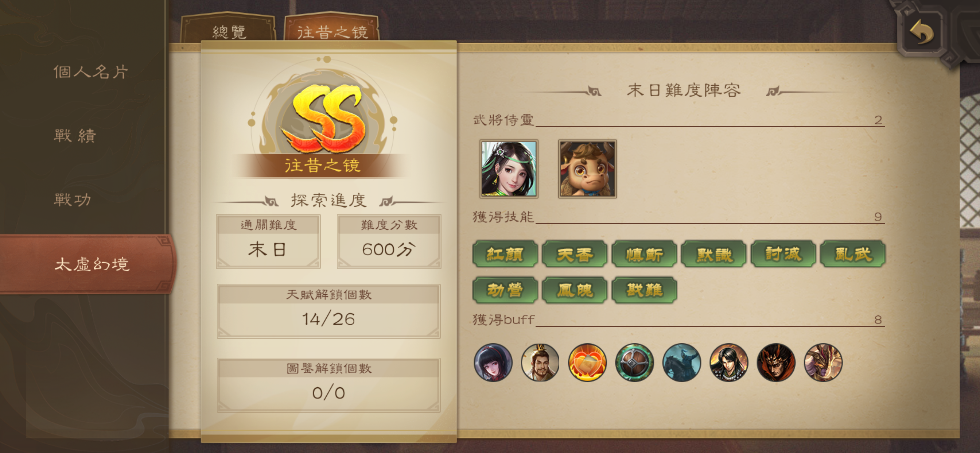
Task: Open 個人名片 in the sidebar
Action: tap(91, 71)
